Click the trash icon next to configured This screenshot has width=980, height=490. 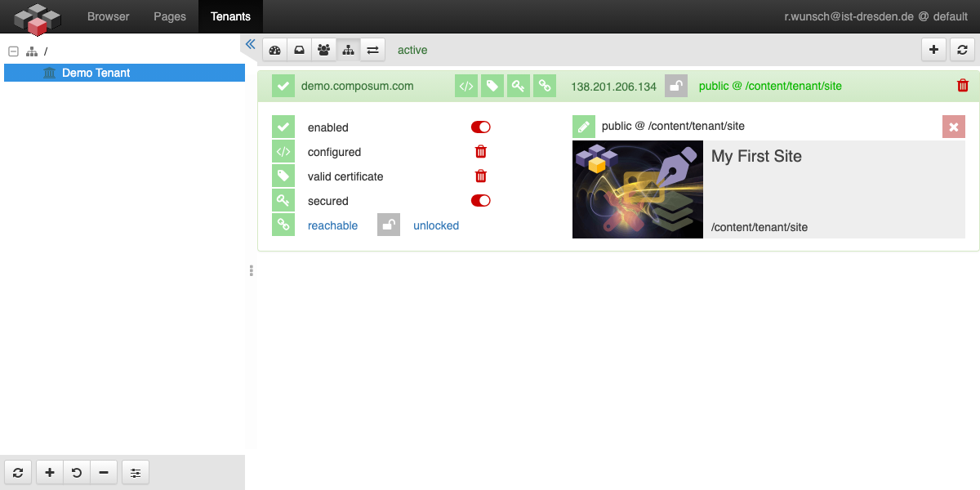pyautogui.click(x=481, y=152)
